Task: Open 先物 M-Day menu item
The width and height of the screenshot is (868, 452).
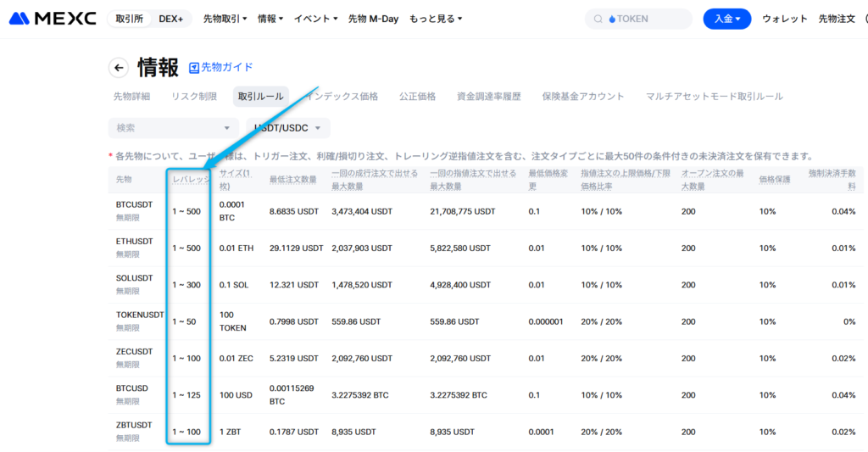Action: click(x=373, y=19)
